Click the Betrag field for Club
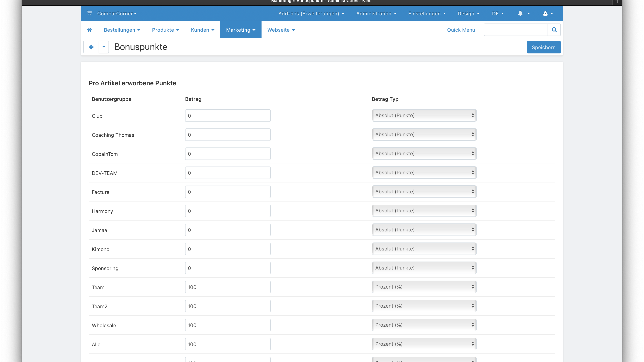The height and width of the screenshot is (362, 644). click(x=228, y=116)
